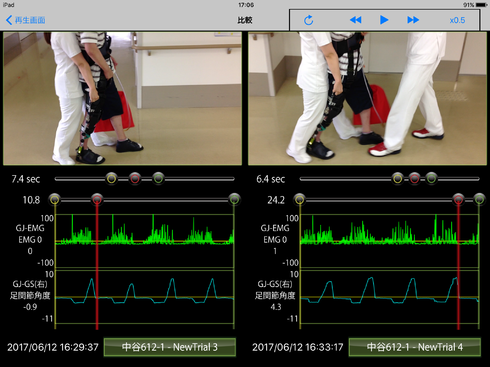
Task: Open the right video of Trial 4
Action: click(x=367, y=98)
